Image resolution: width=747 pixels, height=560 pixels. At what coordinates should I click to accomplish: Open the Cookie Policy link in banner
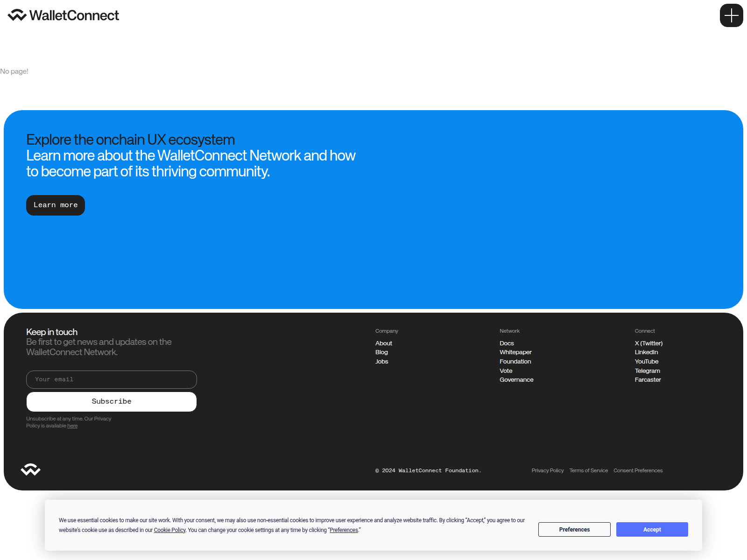pyautogui.click(x=170, y=530)
